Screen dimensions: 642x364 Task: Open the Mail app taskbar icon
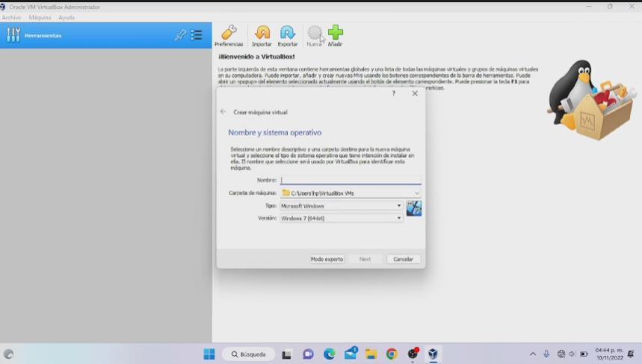click(351, 354)
